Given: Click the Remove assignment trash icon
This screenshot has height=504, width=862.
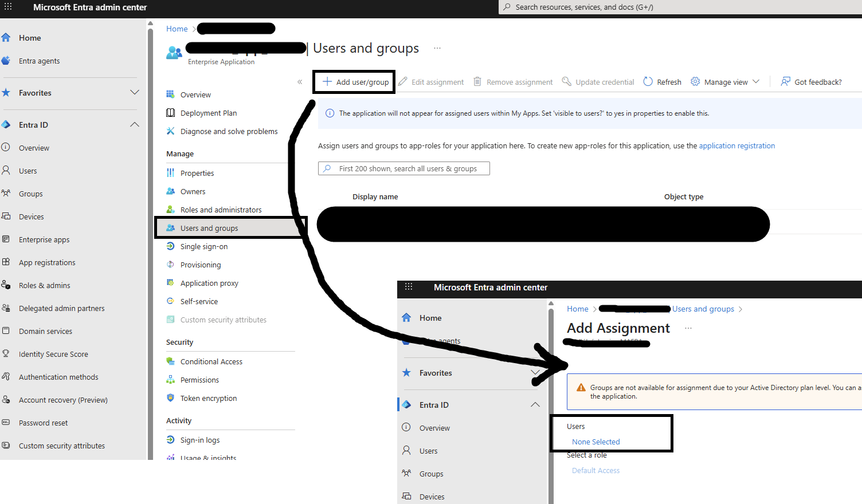Looking at the screenshot, I should tap(477, 81).
